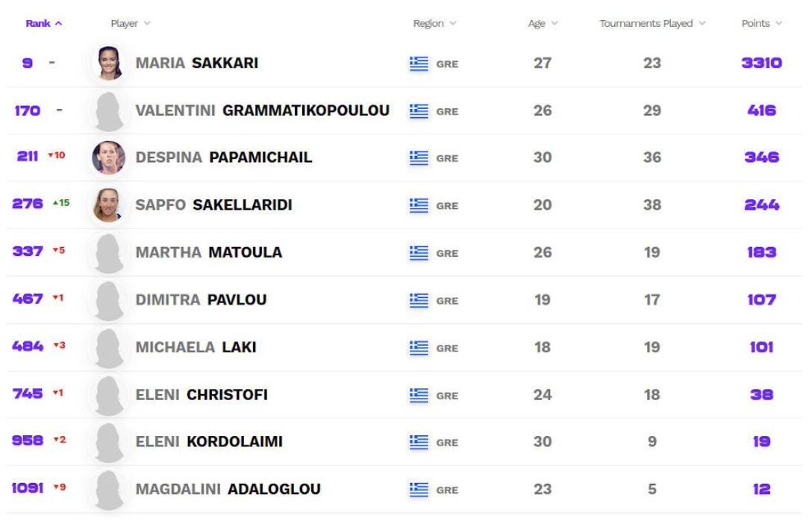Viewport: 812px width, 527px height.
Task: Click Maria Sakkari's profile photo
Action: pyautogui.click(x=109, y=63)
